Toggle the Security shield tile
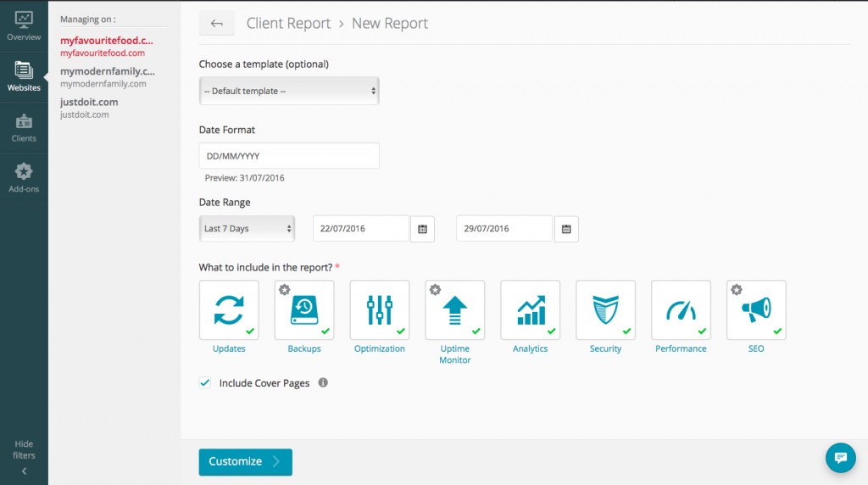The width and height of the screenshot is (868, 485). (605, 309)
